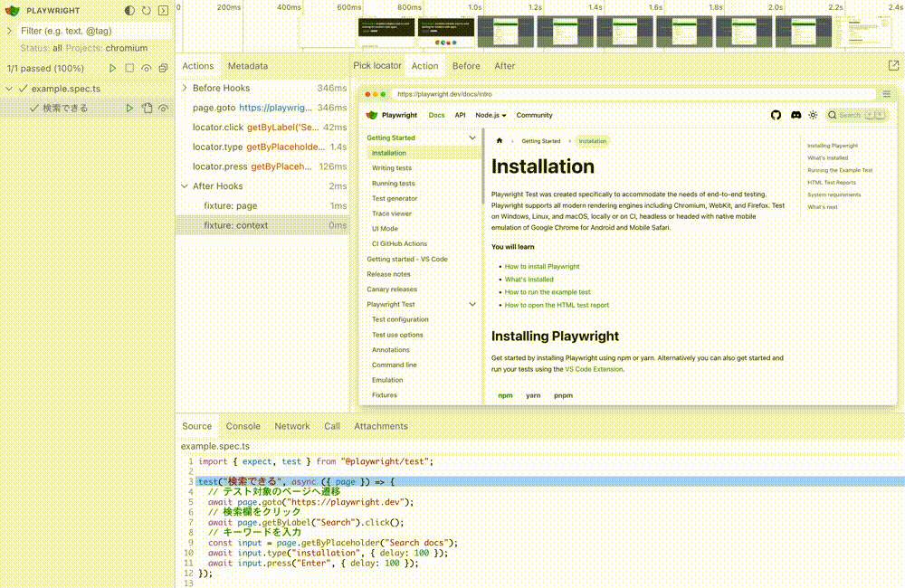Click the 2.2s mark on the timeline
Screen dimensions: 905x588
click(x=835, y=7)
